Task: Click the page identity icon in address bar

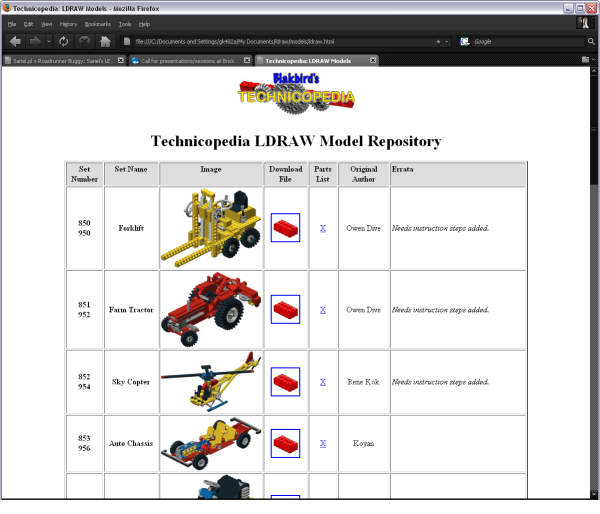Action: point(127,41)
